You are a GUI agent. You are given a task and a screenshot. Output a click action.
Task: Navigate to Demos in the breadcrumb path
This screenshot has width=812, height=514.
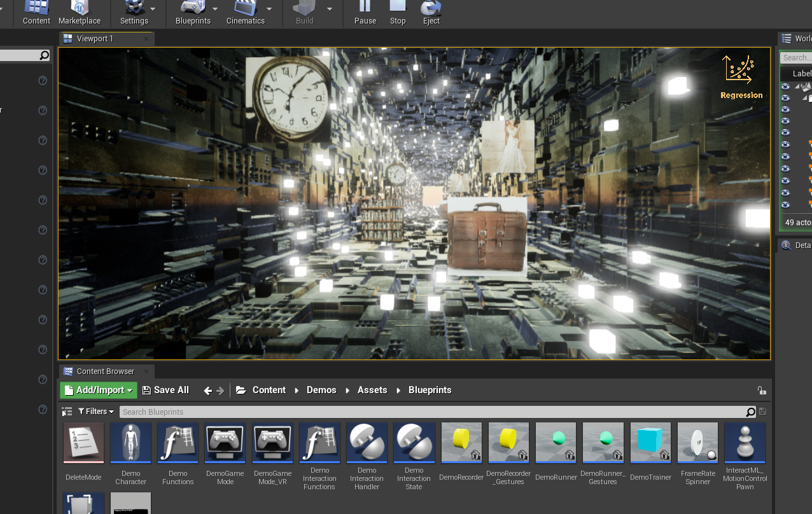tap(321, 390)
